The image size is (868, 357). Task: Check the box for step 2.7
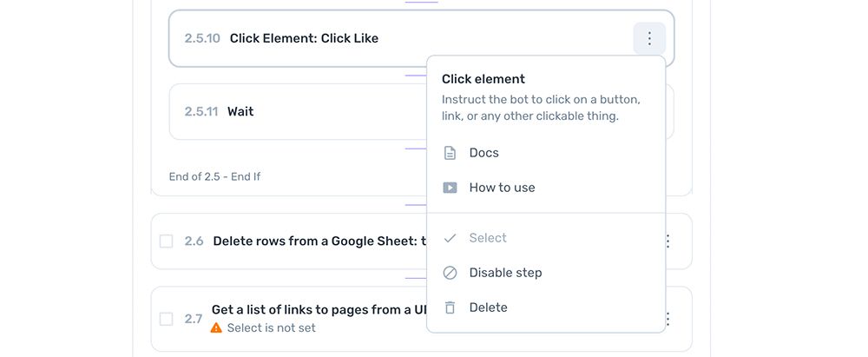click(166, 319)
